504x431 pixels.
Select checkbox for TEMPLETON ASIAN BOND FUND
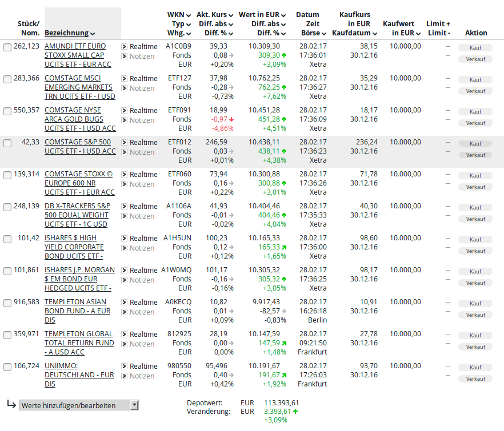[x=7, y=303]
